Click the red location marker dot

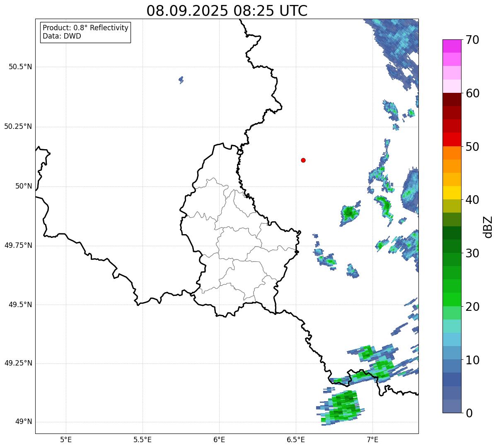[303, 160]
